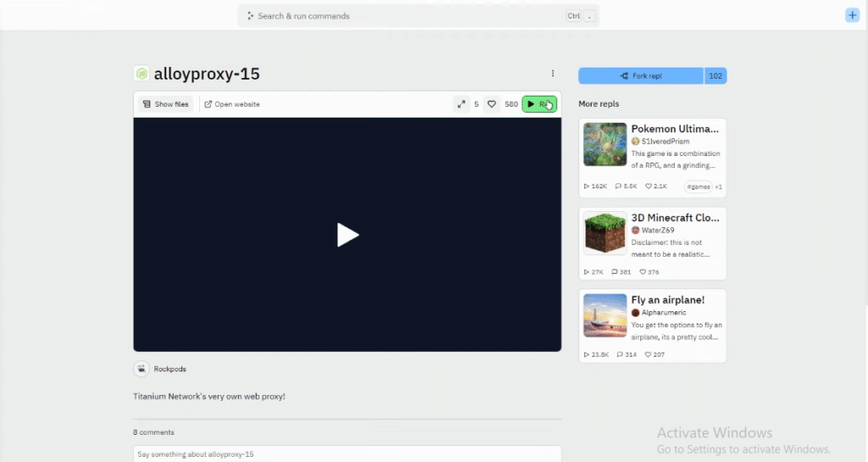Open Alpharumeric author profile
The image size is (868, 462).
(664, 313)
